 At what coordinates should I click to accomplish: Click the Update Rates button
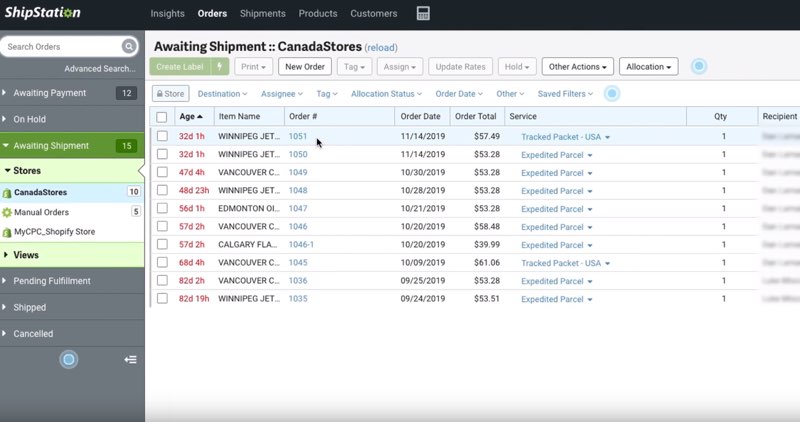point(460,67)
